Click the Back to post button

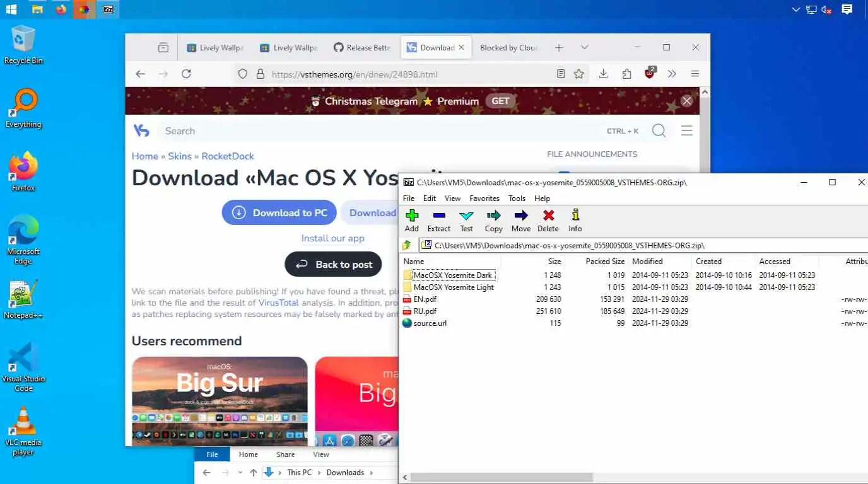[x=333, y=264]
